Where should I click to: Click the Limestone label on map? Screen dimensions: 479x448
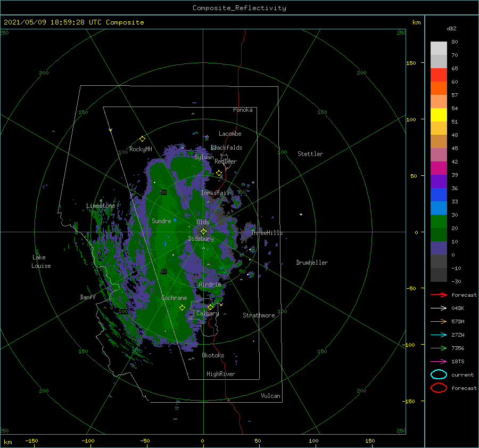(x=101, y=206)
